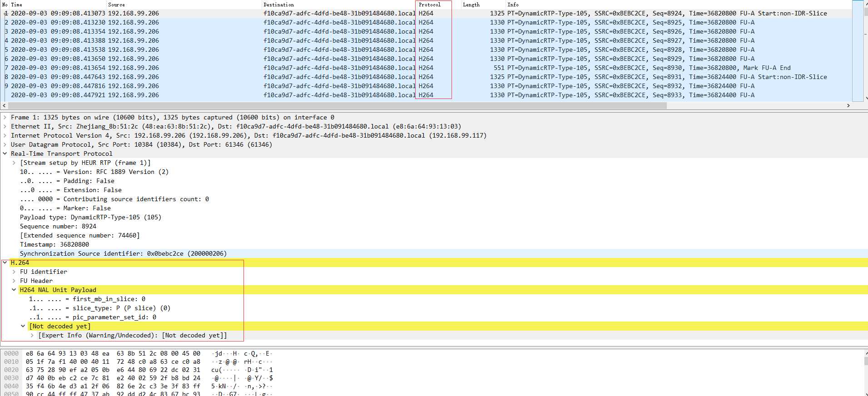The width and height of the screenshot is (868, 396).
Task: Select the Timestamp: 36820800 field
Action: tap(55, 244)
